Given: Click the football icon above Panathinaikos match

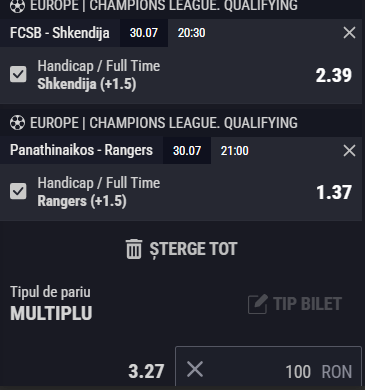Looking at the screenshot, I should pos(17,123).
